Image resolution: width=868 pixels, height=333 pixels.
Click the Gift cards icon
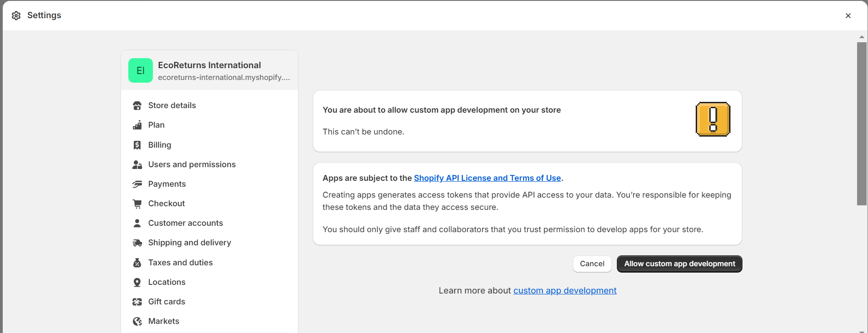(137, 302)
